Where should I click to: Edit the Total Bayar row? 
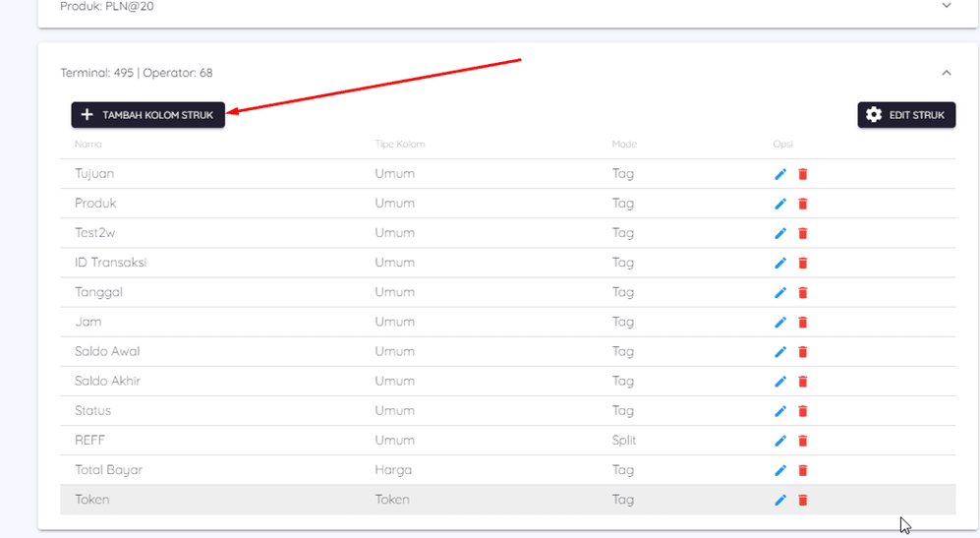click(x=780, y=469)
